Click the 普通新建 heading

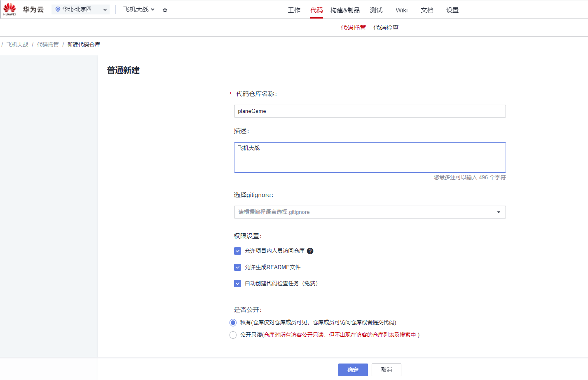123,70
